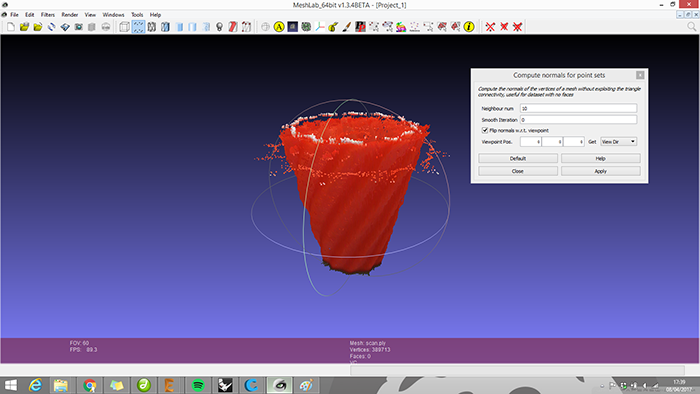Switch to flat lines render mode
Screen dimensions: 700x394
click(179, 27)
